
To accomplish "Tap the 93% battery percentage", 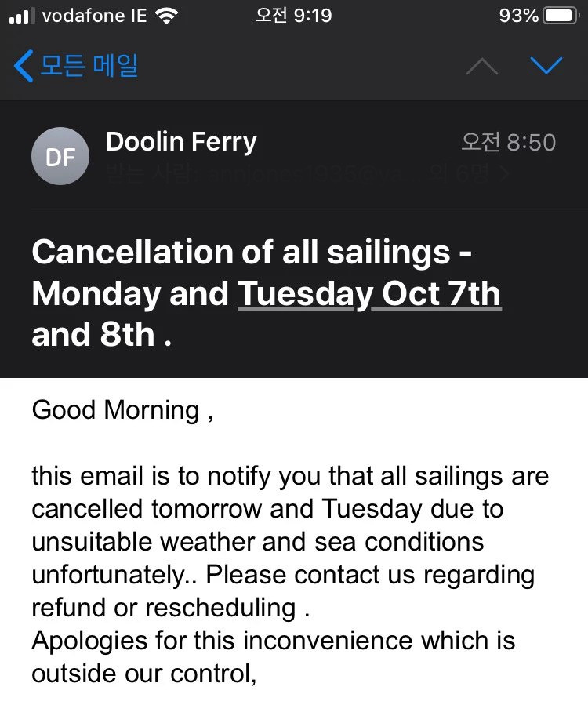I will (x=518, y=16).
